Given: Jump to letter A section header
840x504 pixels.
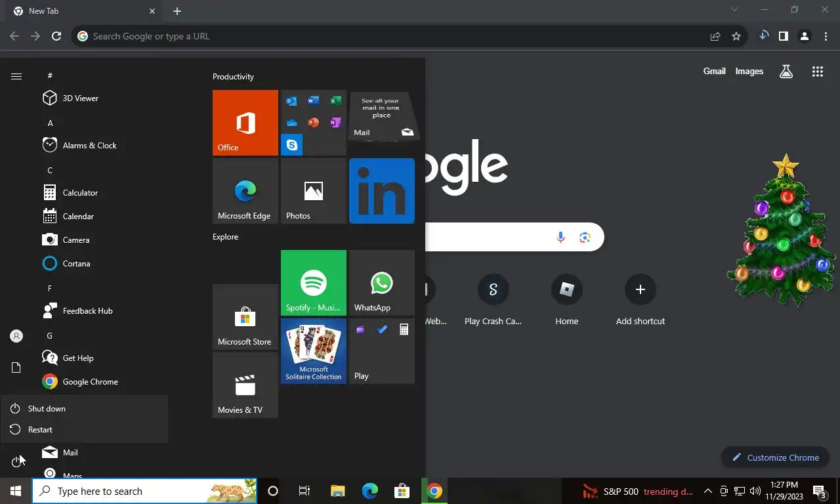Looking at the screenshot, I should [x=50, y=123].
